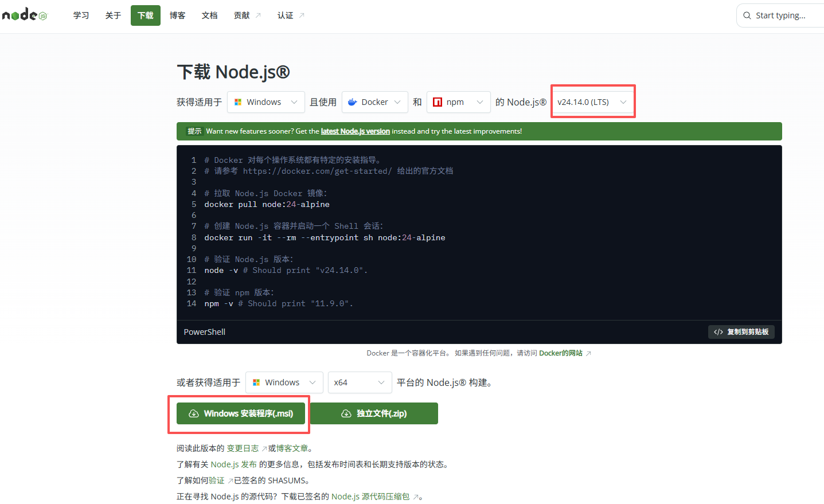The width and height of the screenshot is (824, 504).
Task: Click the download icon on the .msi button
Action: pos(194,413)
